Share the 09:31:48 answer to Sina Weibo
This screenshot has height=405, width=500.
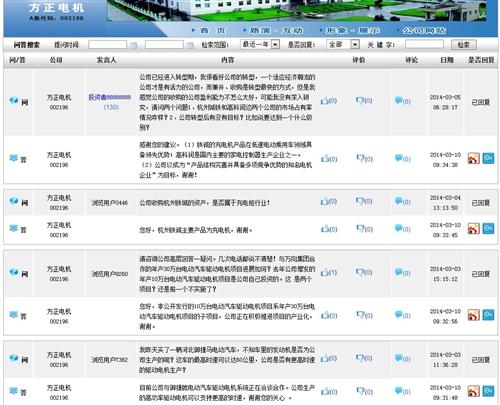(474, 391)
